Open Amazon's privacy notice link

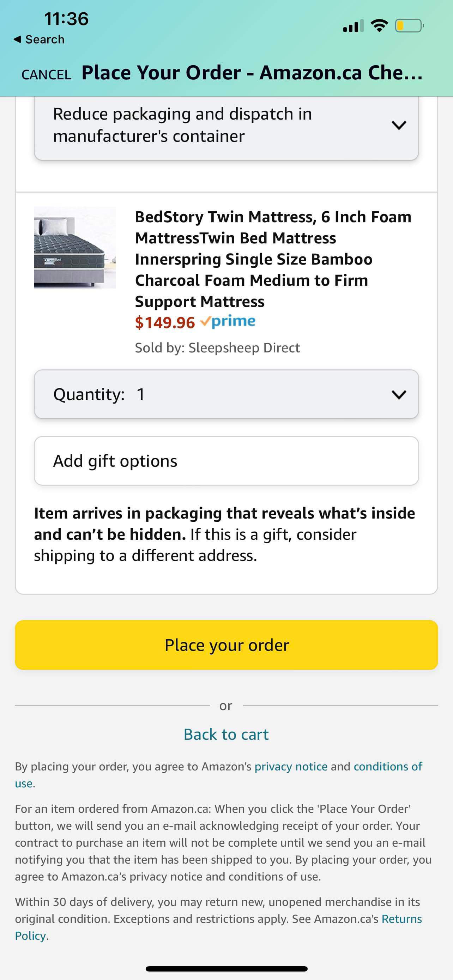click(291, 766)
